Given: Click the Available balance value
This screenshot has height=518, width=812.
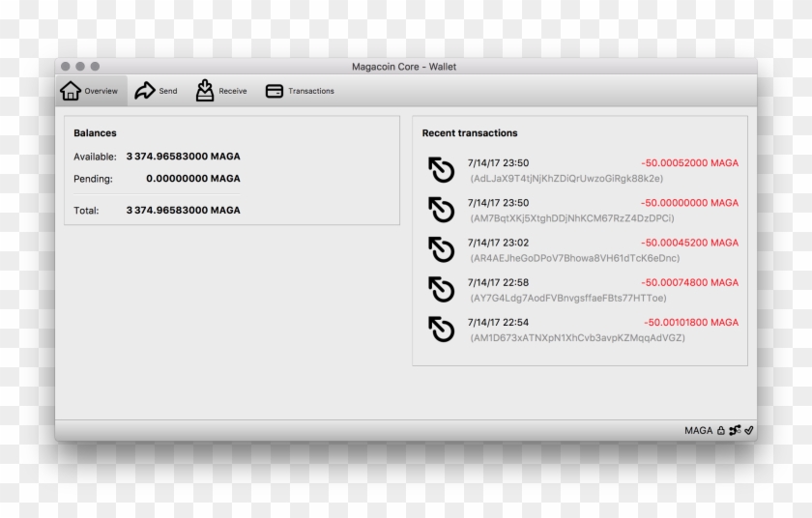Looking at the screenshot, I should (184, 157).
